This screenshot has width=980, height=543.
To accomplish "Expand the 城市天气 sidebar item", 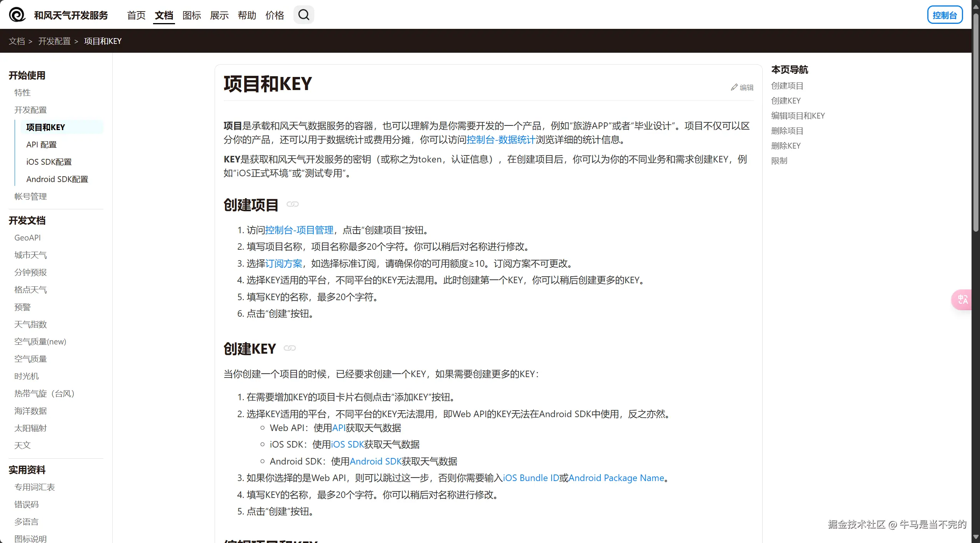I will 30,255.
